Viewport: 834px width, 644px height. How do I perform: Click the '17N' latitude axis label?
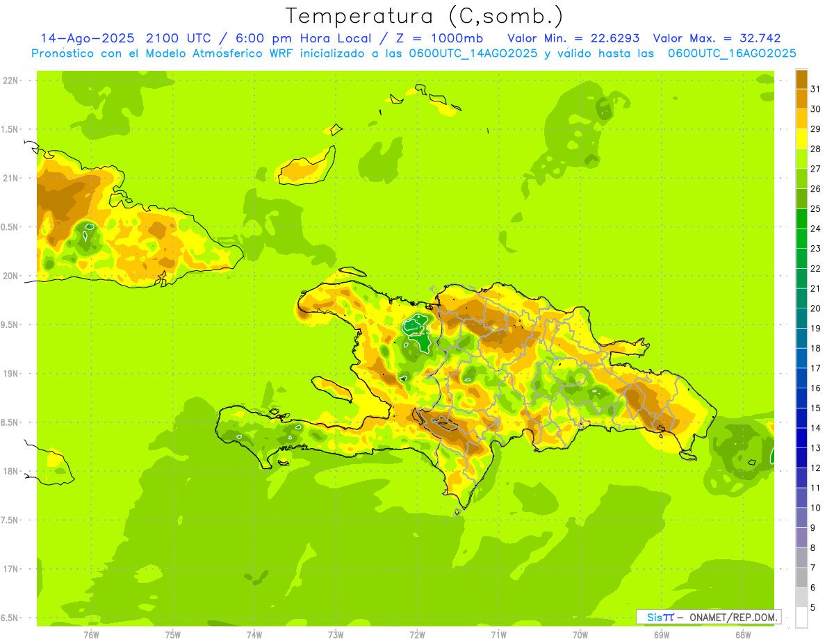[x=10, y=569]
